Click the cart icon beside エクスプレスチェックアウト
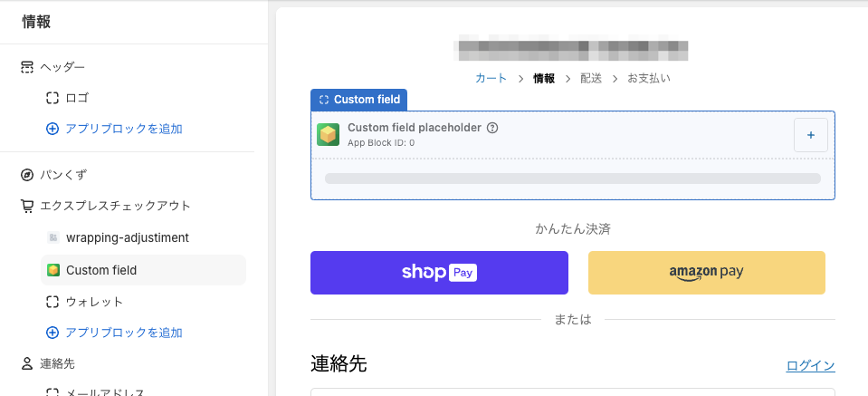Viewport: 868px width, 396px height. (27, 206)
